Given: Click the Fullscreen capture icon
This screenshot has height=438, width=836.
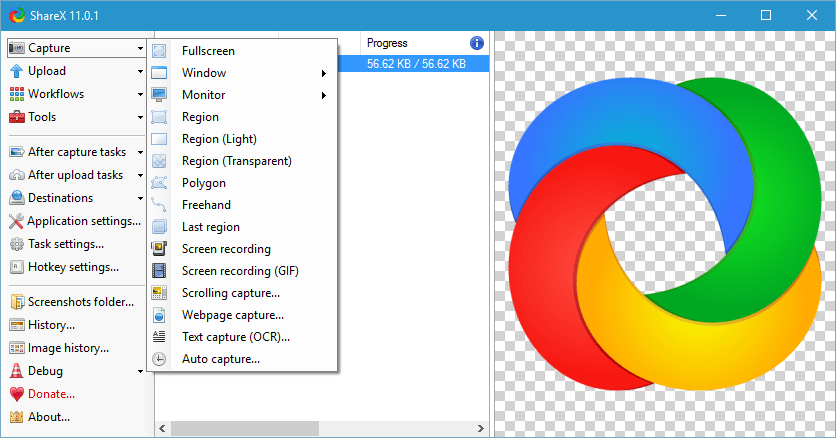Looking at the screenshot, I should click(x=159, y=51).
